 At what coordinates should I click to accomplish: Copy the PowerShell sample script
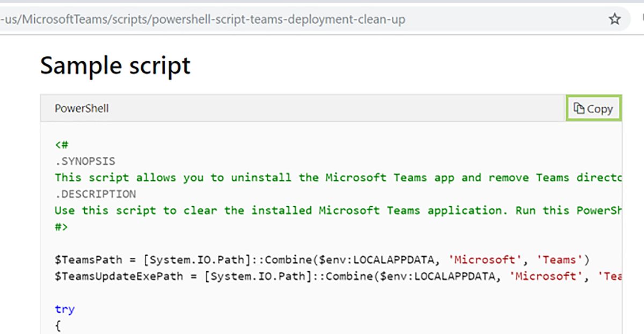point(593,108)
